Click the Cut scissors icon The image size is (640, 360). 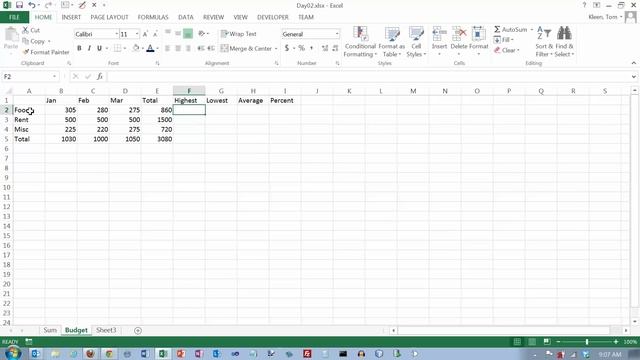pos(25,30)
